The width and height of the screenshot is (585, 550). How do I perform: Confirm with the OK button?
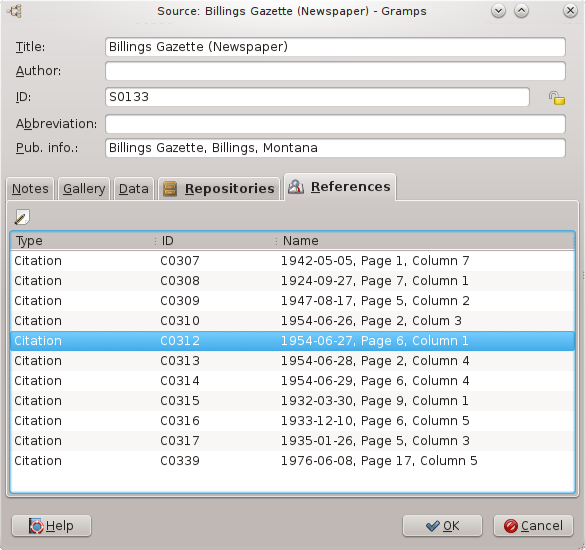click(x=442, y=526)
